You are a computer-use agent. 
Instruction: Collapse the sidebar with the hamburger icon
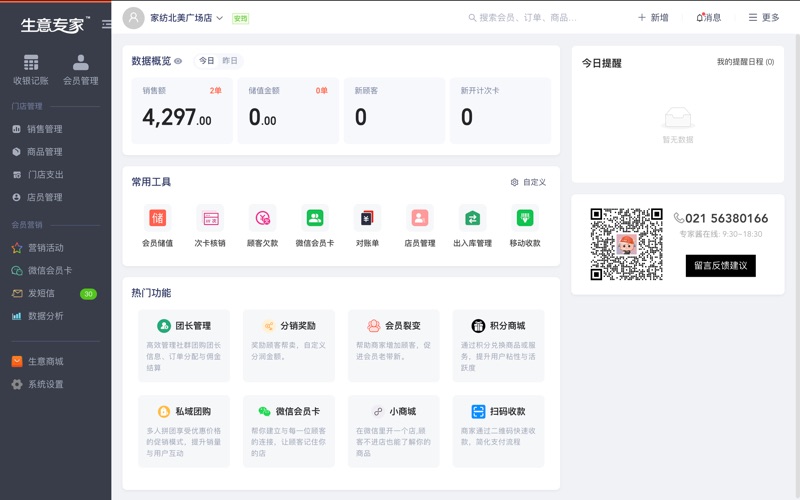[106, 24]
